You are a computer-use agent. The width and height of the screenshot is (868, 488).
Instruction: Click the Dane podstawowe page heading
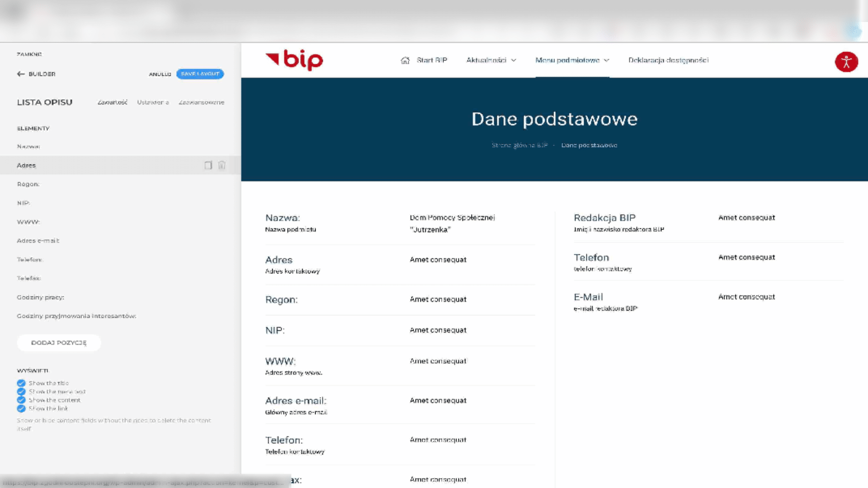tap(554, 119)
